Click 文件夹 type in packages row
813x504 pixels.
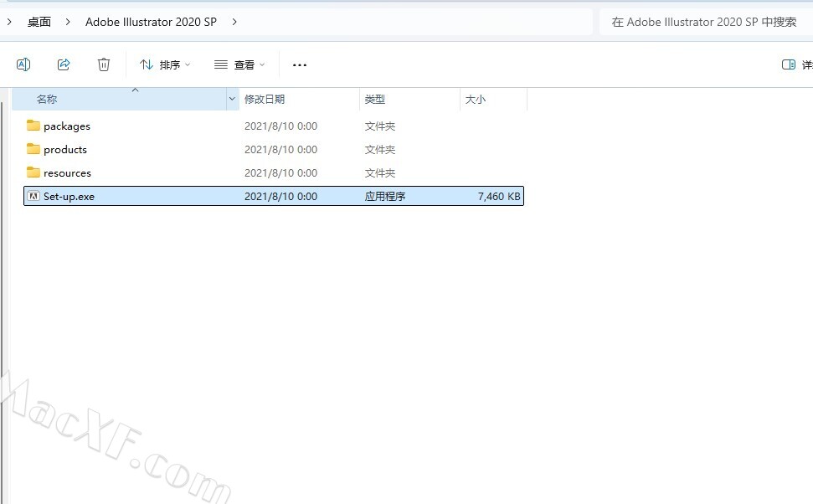click(380, 126)
